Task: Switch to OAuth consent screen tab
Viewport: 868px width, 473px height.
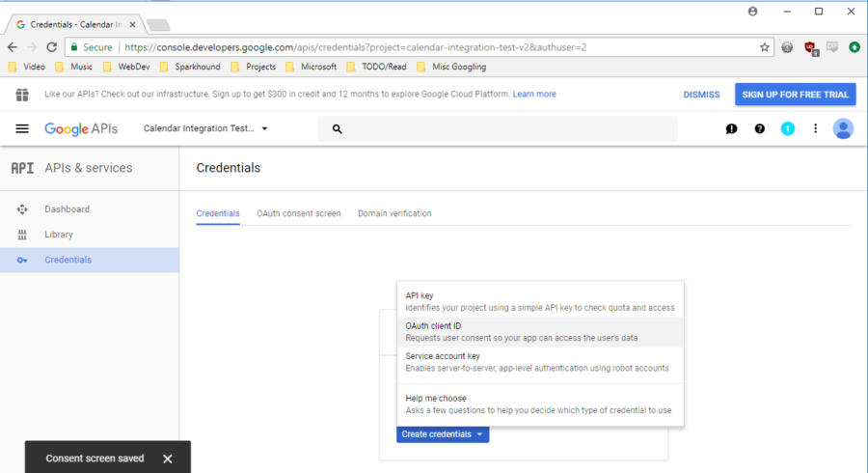Action: coord(298,213)
